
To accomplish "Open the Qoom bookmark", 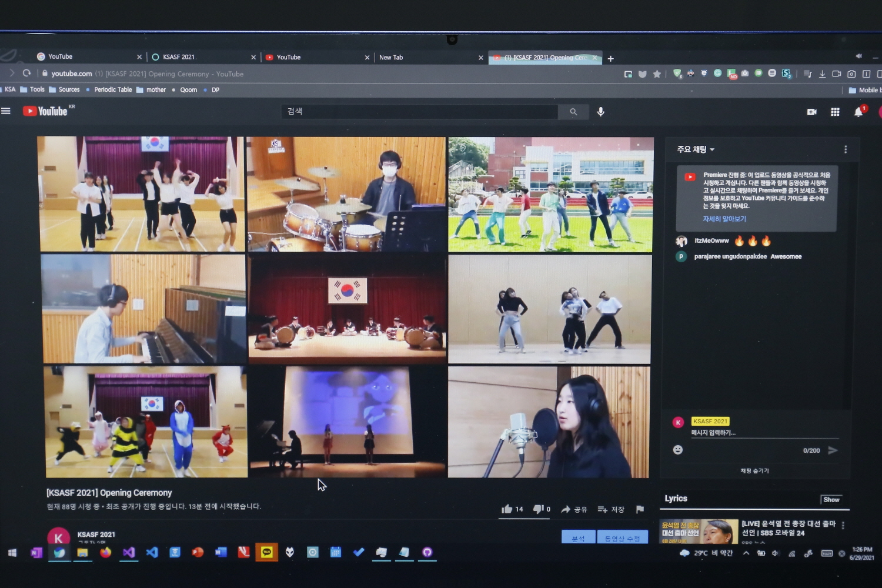I will [184, 90].
